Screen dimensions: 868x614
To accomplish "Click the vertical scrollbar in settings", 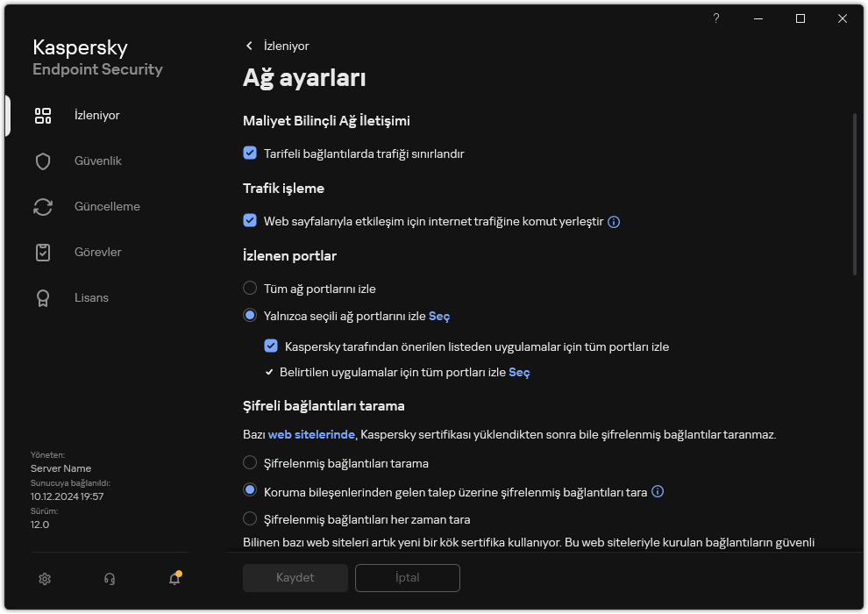I will (x=855, y=195).
